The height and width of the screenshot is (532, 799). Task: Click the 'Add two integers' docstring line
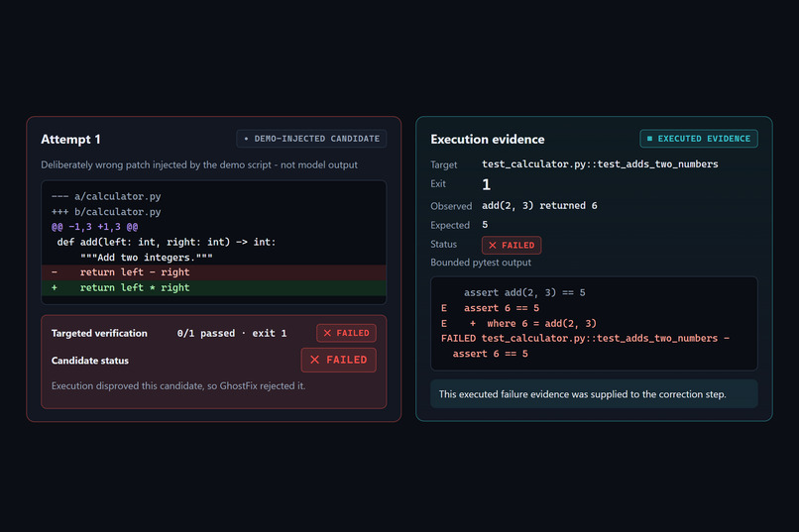tap(147, 258)
